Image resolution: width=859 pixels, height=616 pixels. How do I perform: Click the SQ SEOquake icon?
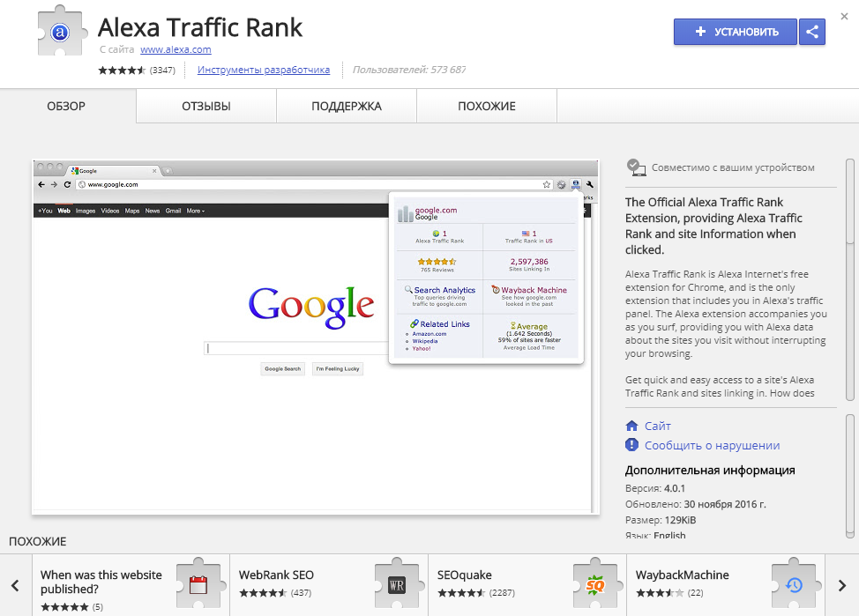(x=595, y=584)
